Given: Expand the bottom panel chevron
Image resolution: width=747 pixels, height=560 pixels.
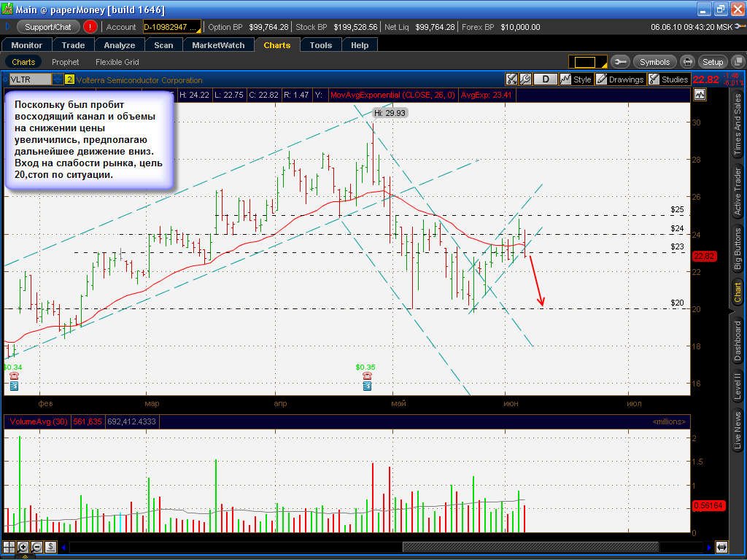Looking at the screenshot, I should coord(24,556).
